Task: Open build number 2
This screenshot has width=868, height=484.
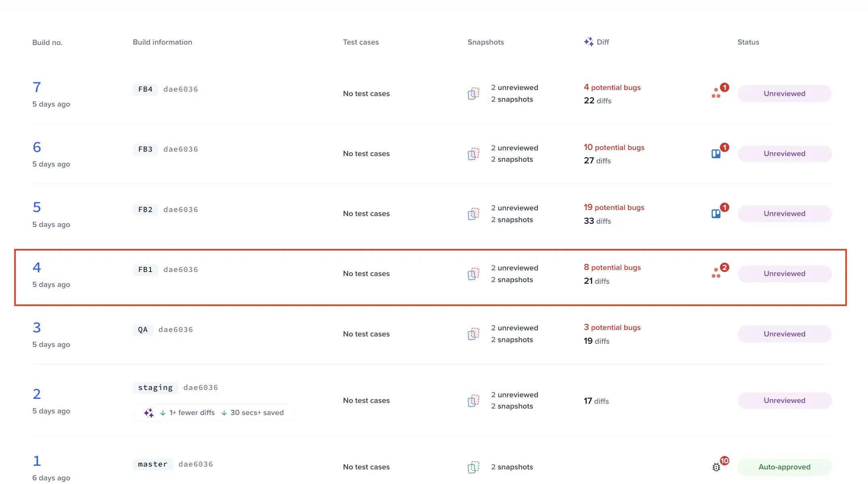Action: pos(37,394)
